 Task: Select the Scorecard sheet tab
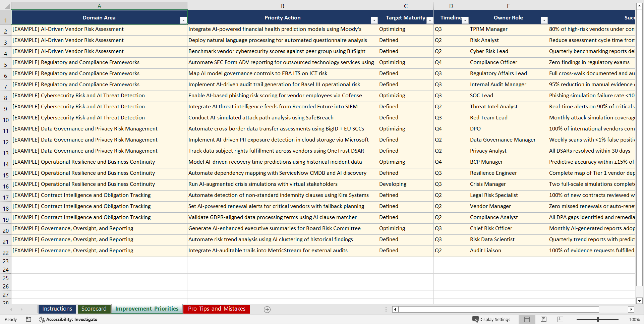coord(94,309)
